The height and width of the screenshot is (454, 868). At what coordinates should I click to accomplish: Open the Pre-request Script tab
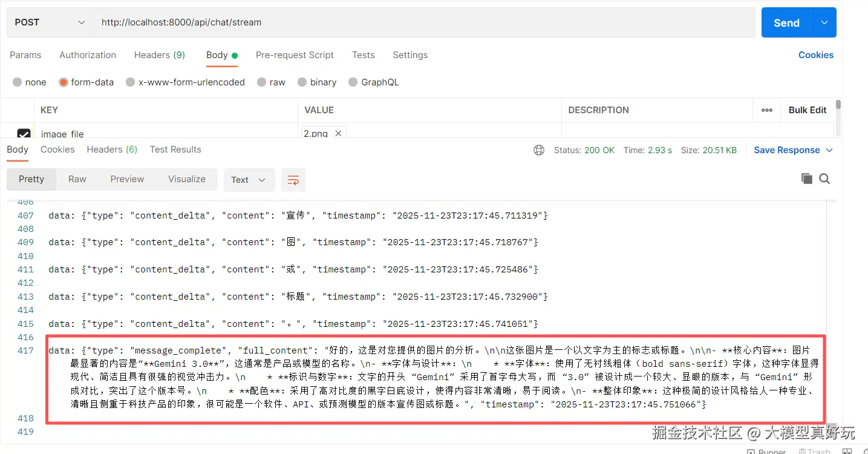click(x=295, y=54)
